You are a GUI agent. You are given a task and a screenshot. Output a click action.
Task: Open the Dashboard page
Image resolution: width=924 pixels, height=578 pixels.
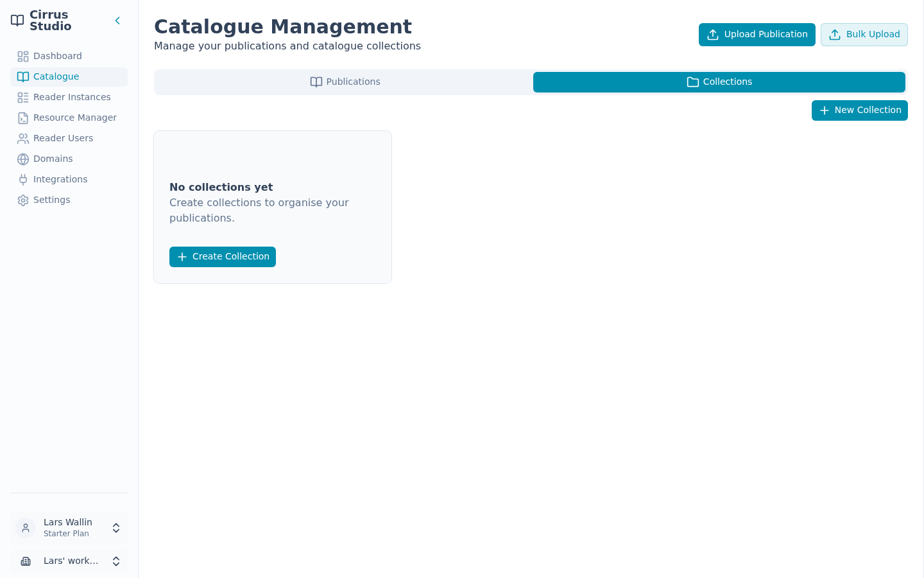(69, 57)
